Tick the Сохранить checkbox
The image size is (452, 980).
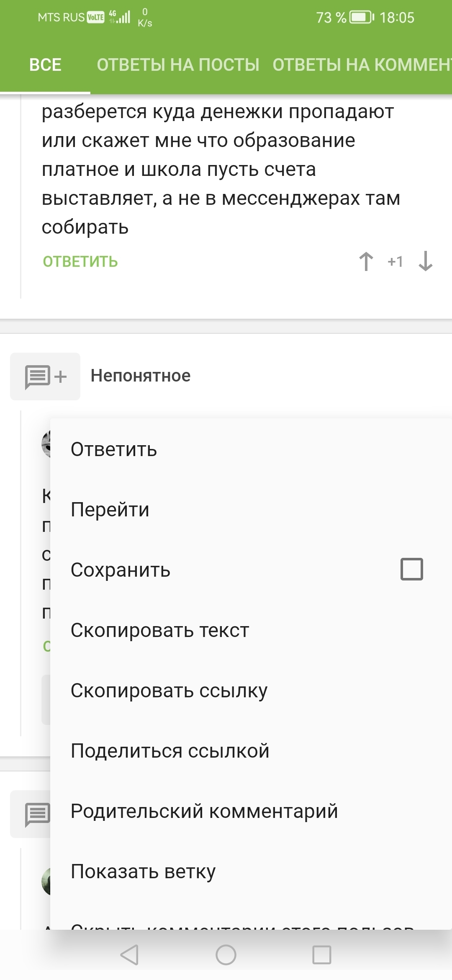pos(411,569)
